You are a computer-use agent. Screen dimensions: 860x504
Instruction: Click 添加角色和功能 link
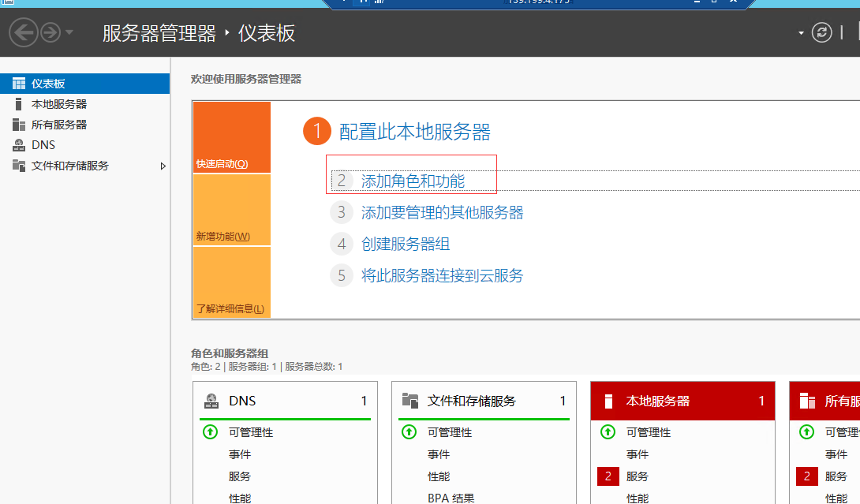[413, 181]
